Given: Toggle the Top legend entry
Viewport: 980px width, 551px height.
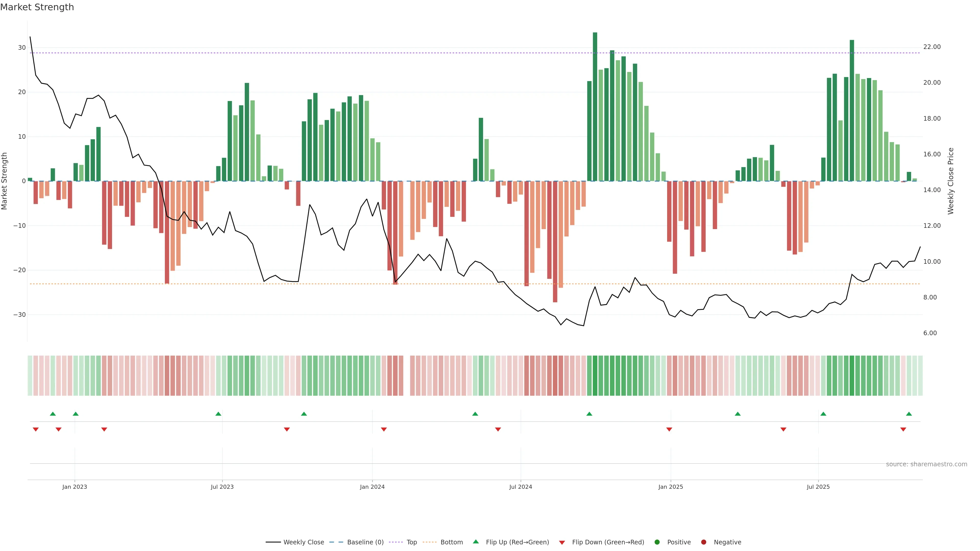Looking at the screenshot, I should pos(411,542).
